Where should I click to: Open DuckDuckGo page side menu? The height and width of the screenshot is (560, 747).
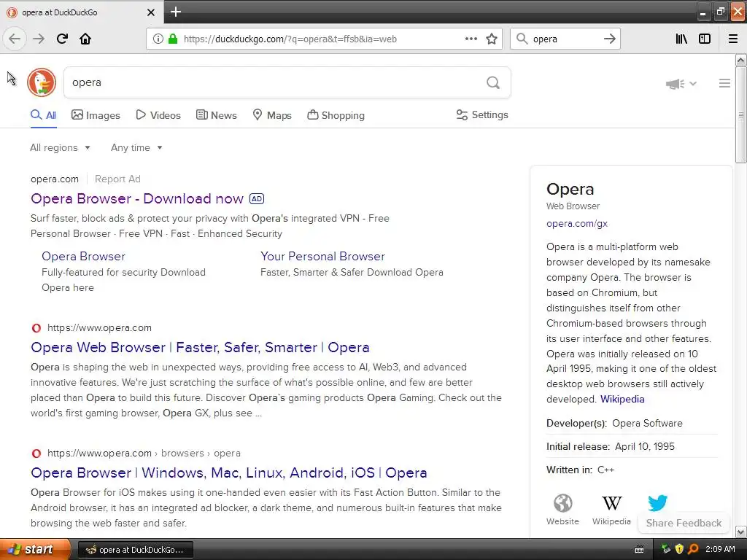pyautogui.click(x=724, y=83)
